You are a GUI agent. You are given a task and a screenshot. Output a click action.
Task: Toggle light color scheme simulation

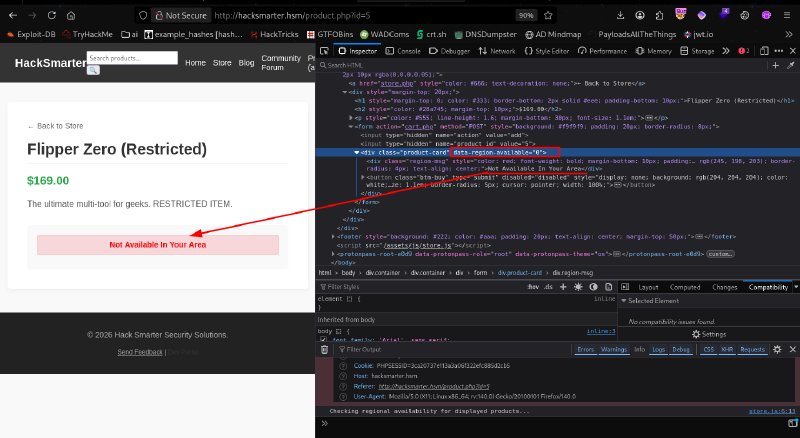pyautogui.click(x=578, y=287)
